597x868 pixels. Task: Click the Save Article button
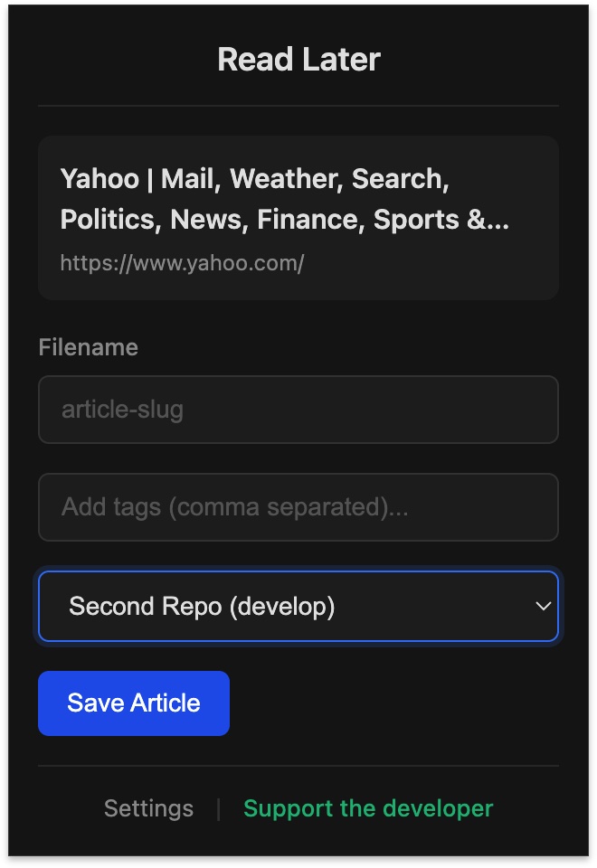134,703
